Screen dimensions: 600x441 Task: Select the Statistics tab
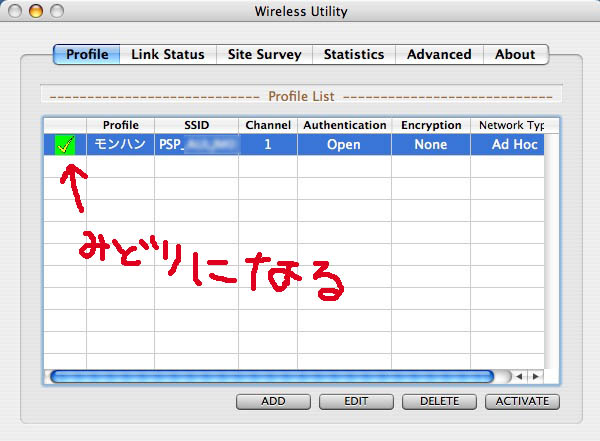(x=353, y=55)
